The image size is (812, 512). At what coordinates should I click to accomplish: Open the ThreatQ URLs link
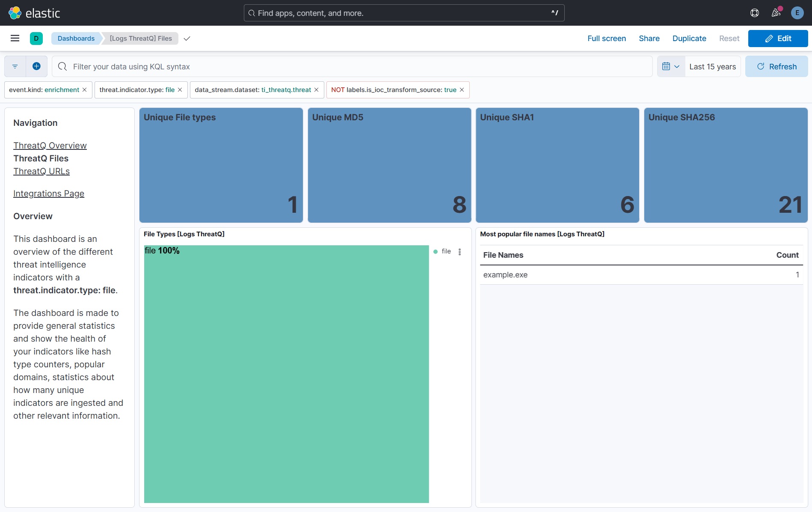[x=41, y=171]
